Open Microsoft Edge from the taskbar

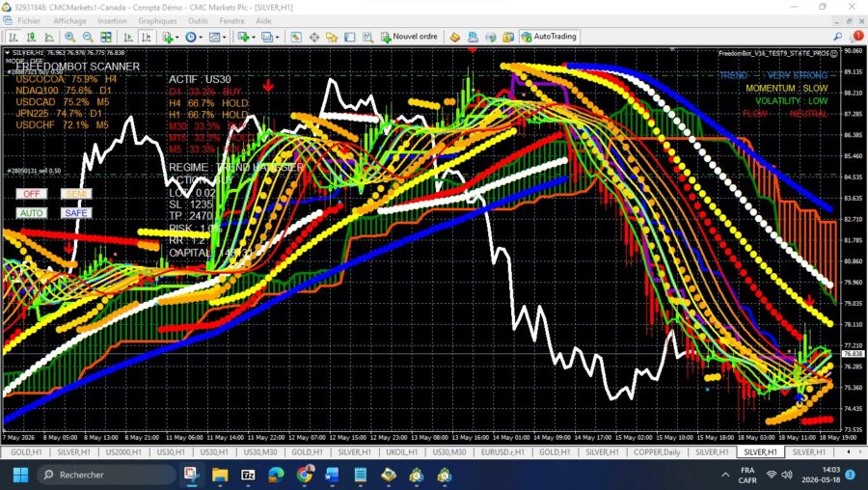pyautogui.click(x=276, y=475)
